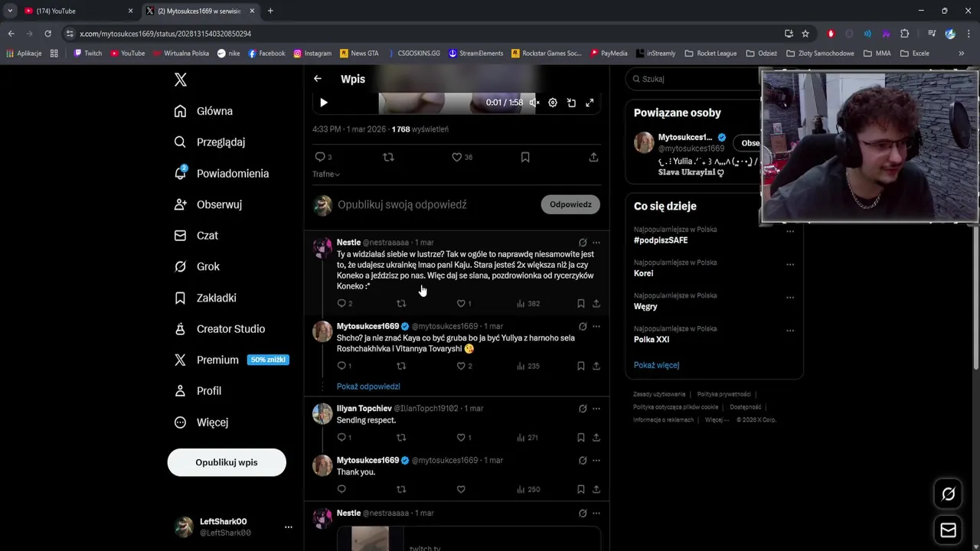
Task: Toggle picture-in-picture for video
Action: click(571, 103)
